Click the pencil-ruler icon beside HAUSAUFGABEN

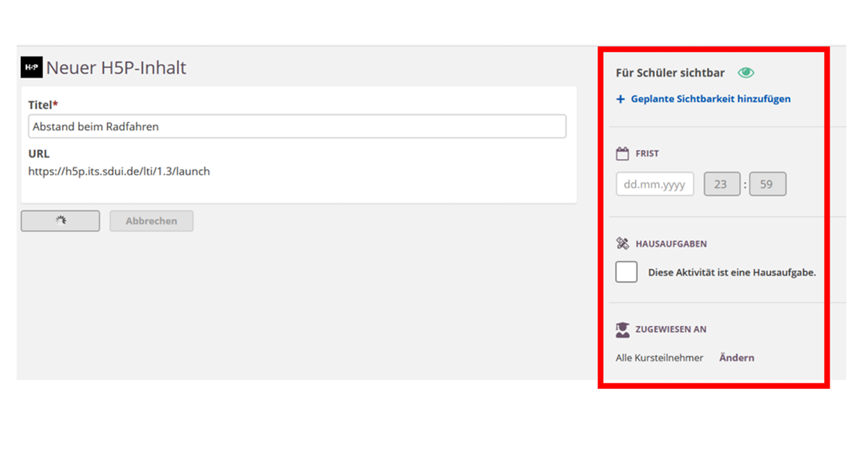[622, 244]
